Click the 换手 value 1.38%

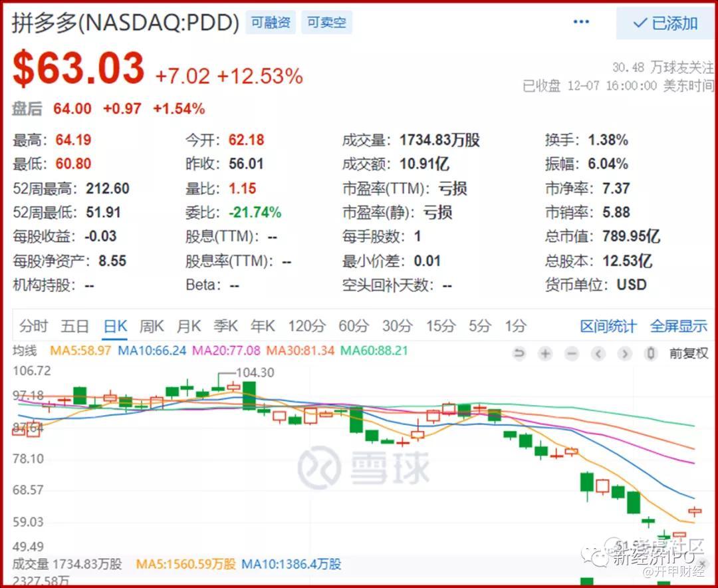pyautogui.click(x=608, y=140)
